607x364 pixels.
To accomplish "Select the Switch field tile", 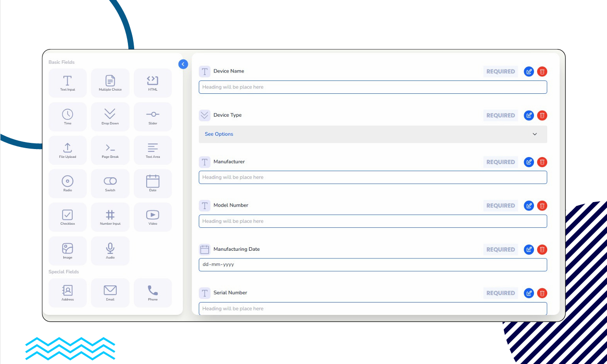I will [x=110, y=183].
